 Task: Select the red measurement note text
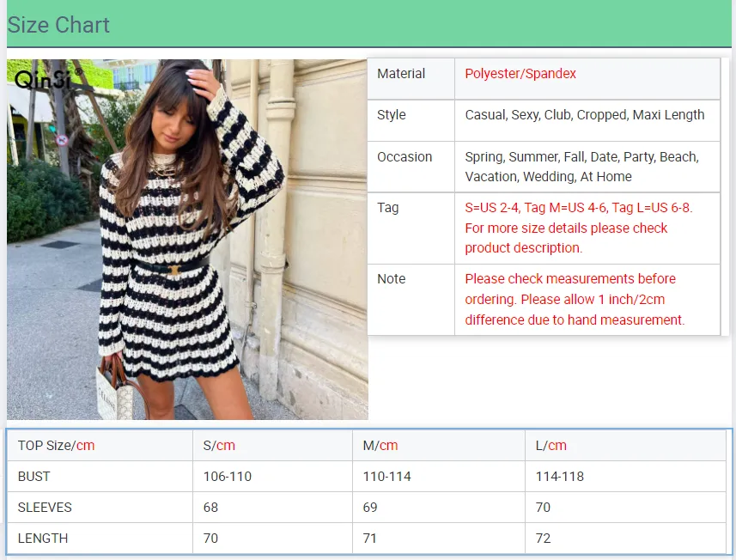575,299
